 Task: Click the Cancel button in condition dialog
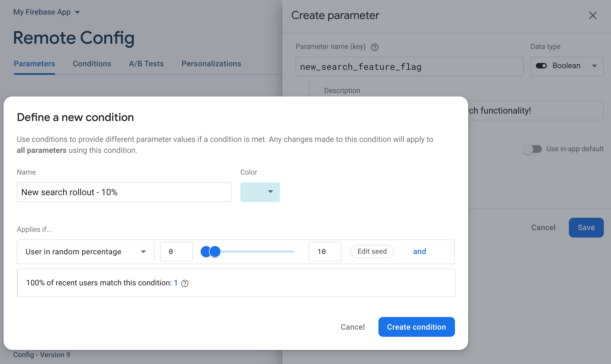pyautogui.click(x=352, y=327)
